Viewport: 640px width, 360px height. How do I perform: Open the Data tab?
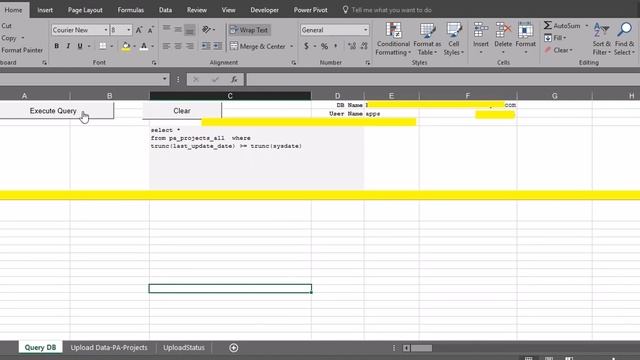165,10
